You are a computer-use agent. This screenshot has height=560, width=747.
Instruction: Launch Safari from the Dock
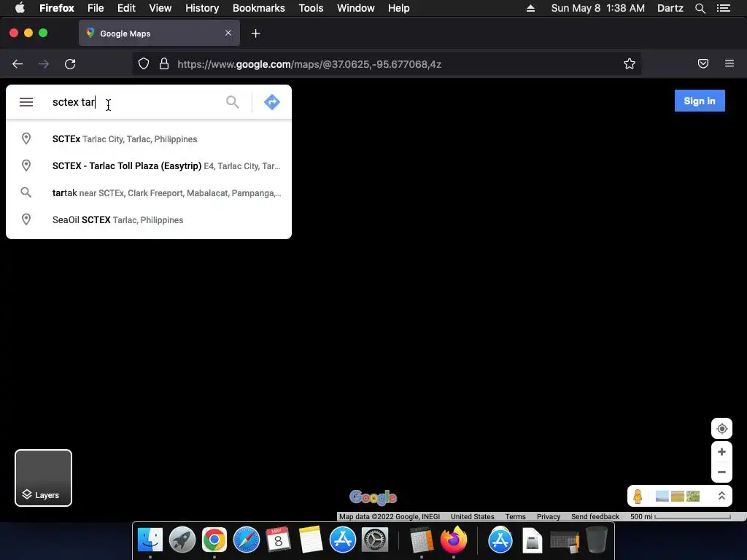pyautogui.click(x=247, y=540)
